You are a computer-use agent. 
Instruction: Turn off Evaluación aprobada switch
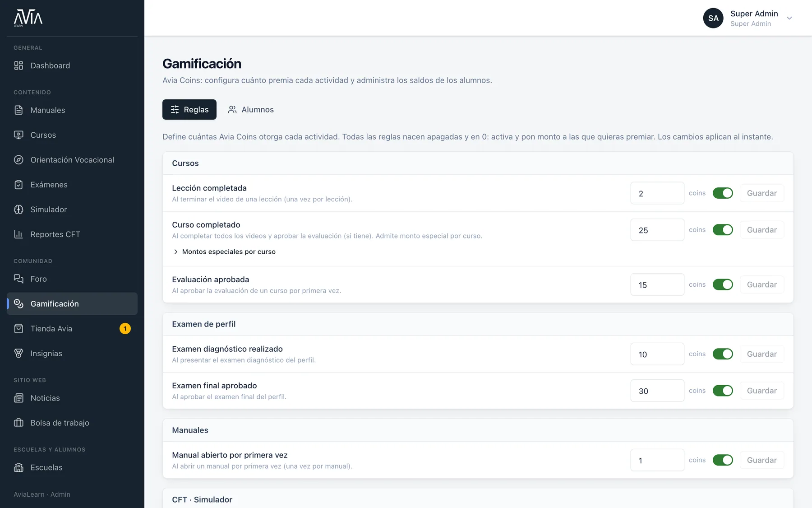[723, 284]
